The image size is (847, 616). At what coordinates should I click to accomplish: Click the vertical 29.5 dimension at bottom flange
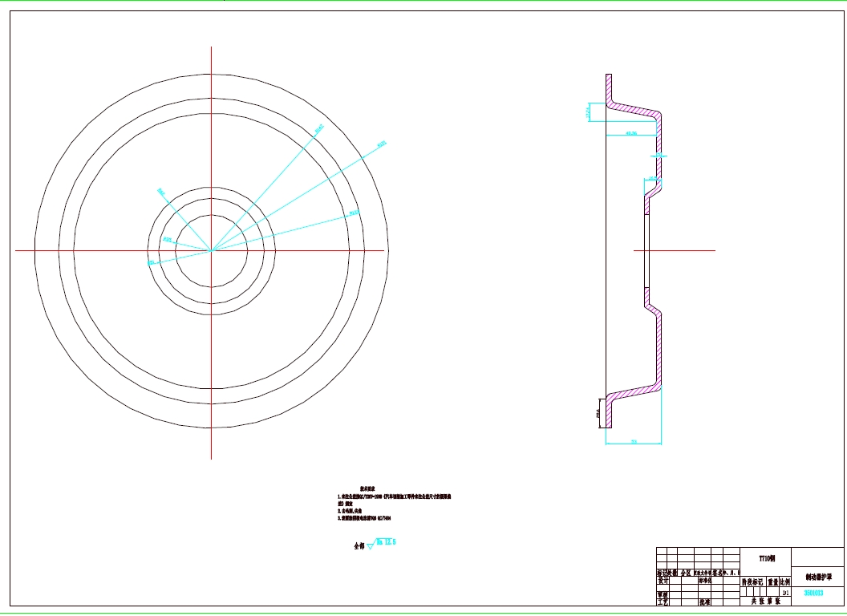[598, 413]
